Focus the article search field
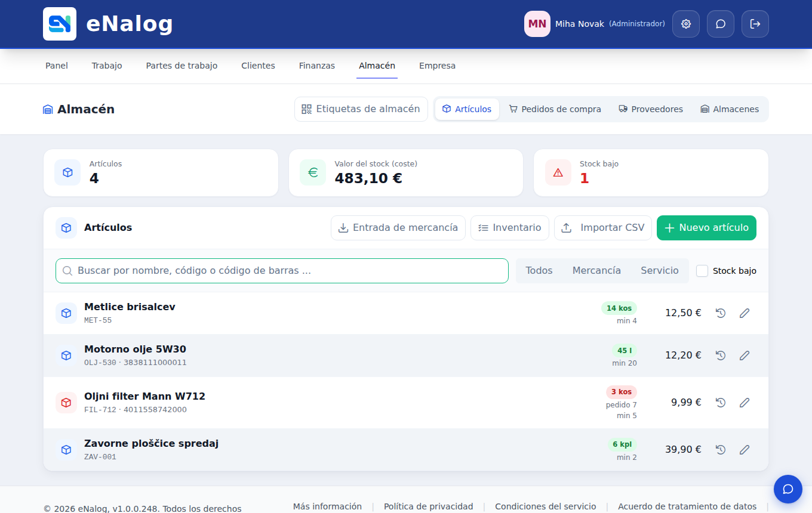The image size is (812, 513). coord(282,271)
